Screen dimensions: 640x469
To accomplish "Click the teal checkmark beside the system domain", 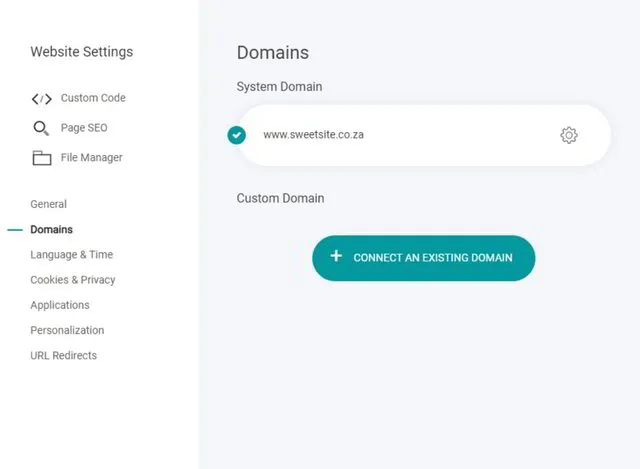I will coord(237,135).
